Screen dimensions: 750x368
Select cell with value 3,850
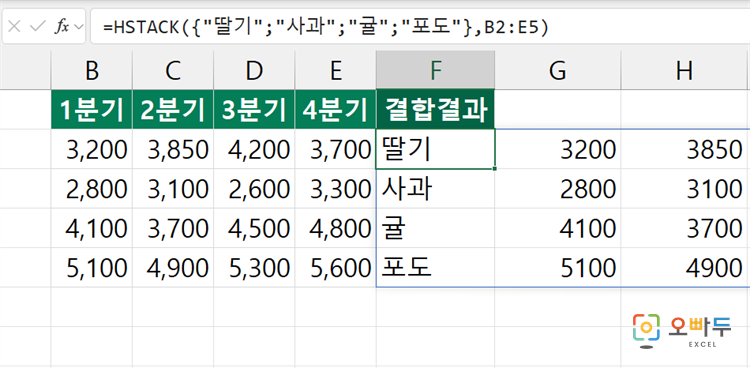click(173, 149)
